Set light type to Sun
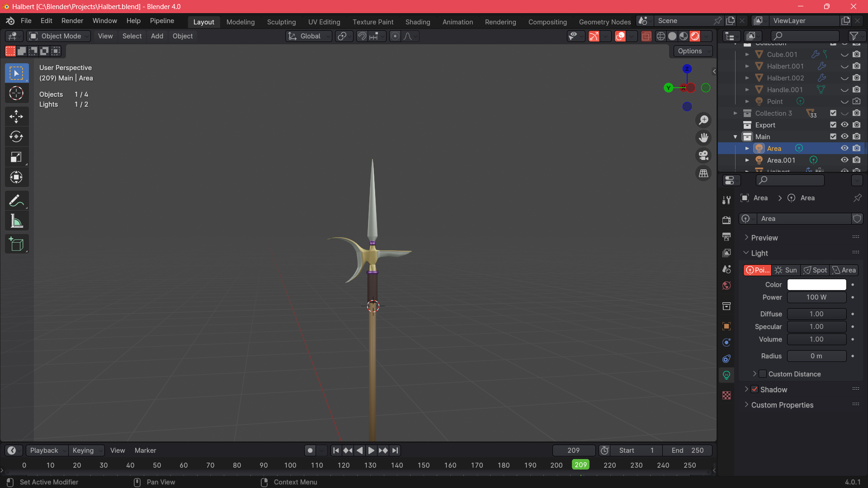 pos(786,270)
